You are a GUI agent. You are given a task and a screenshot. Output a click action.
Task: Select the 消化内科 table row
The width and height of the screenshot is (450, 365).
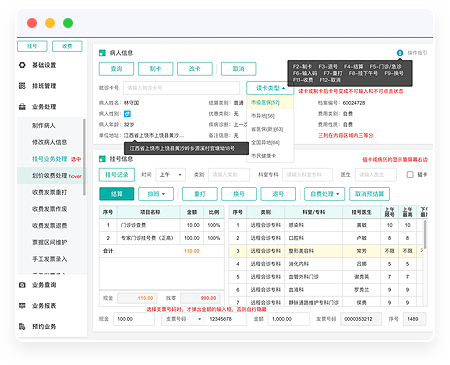[x=326, y=264]
